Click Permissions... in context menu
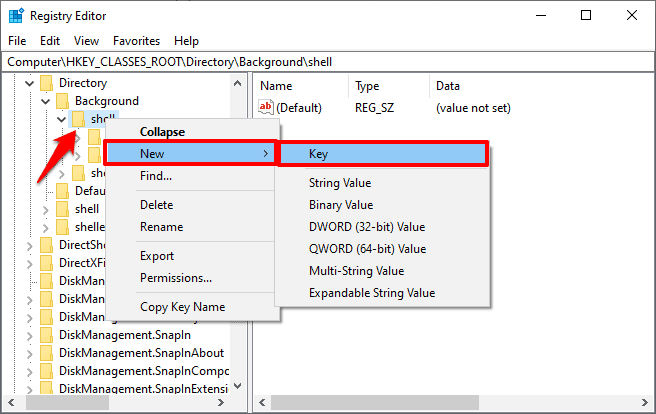This screenshot has height=414, width=656. coord(176,278)
